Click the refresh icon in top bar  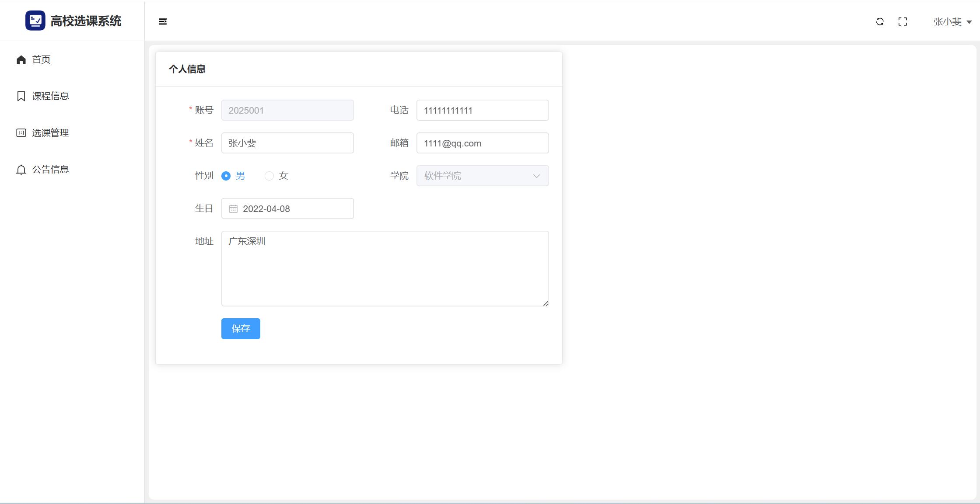880,21
